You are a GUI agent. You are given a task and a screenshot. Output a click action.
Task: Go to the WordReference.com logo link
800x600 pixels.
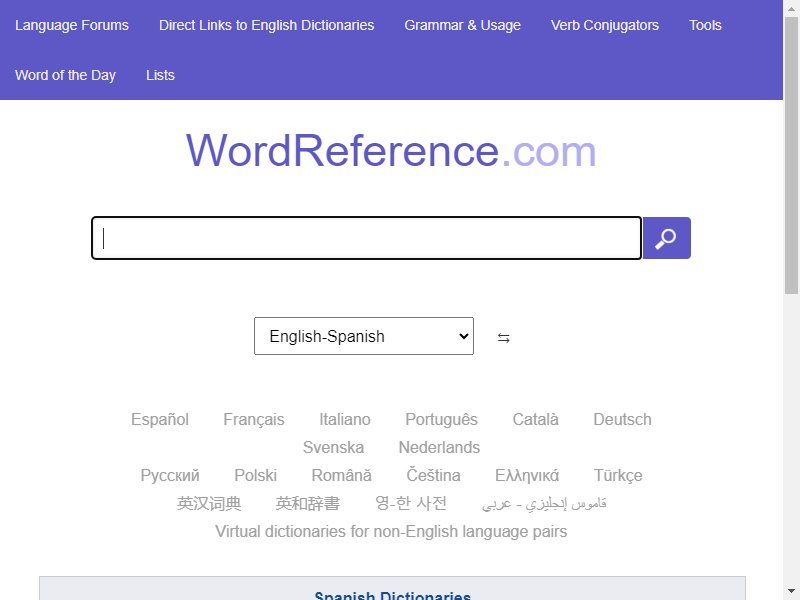coord(391,151)
